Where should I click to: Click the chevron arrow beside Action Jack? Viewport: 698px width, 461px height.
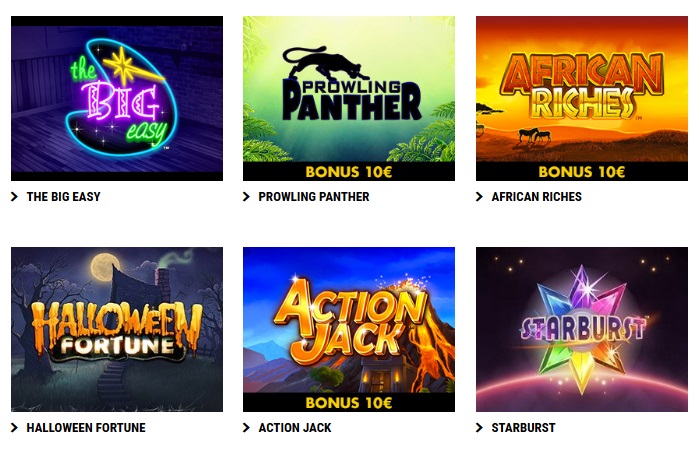pos(247,428)
